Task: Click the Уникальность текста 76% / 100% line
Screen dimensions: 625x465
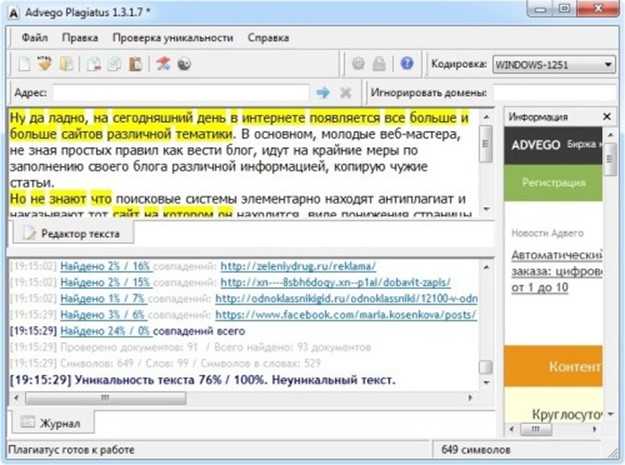Action: (202, 380)
